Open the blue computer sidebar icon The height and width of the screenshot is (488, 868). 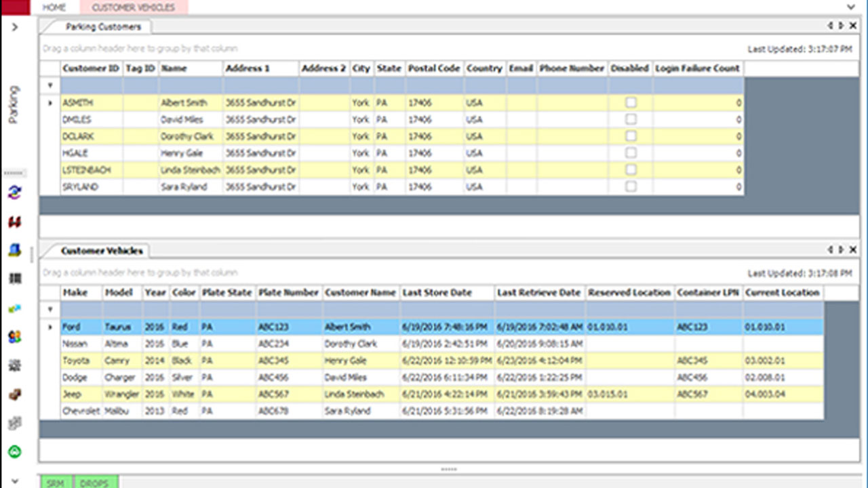tap(14, 250)
